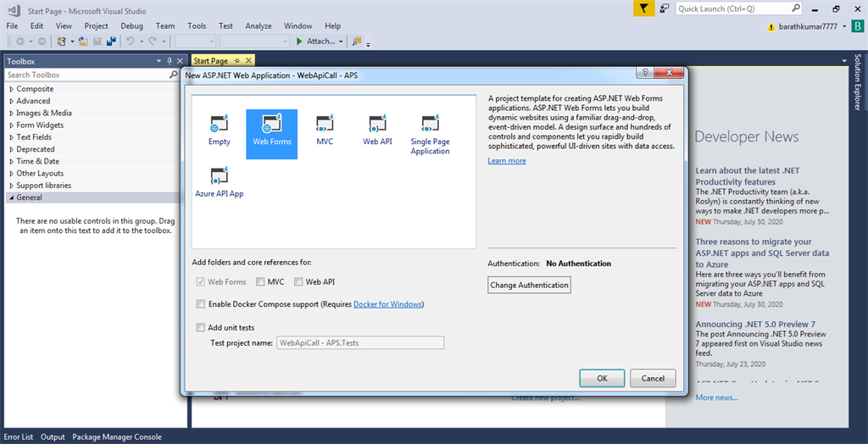The width and height of the screenshot is (868, 444).
Task: Open the Attach button dropdown arrow
Action: click(x=341, y=41)
